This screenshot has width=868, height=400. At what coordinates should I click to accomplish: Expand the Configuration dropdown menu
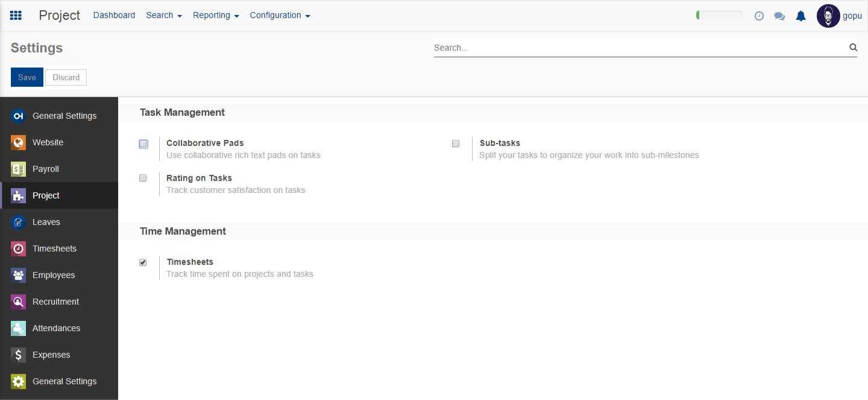(x=280, y=15)
